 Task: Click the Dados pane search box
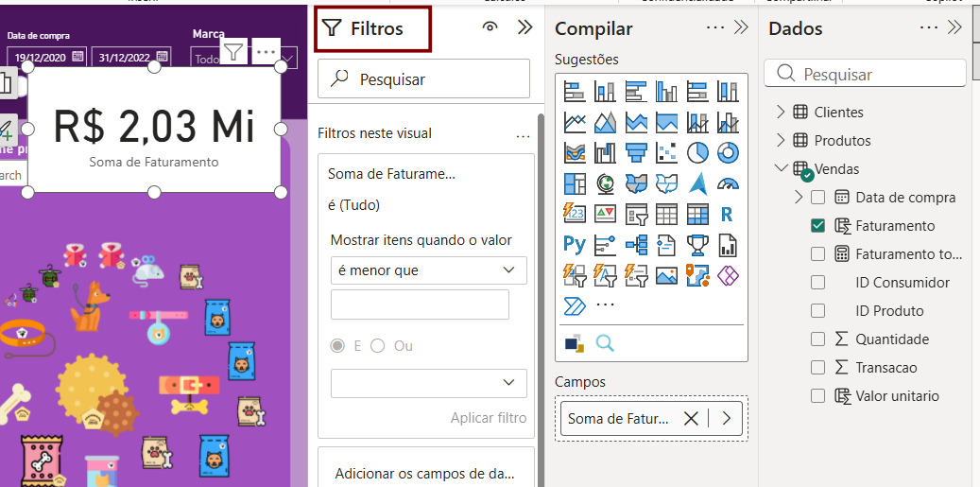(865, 74)
